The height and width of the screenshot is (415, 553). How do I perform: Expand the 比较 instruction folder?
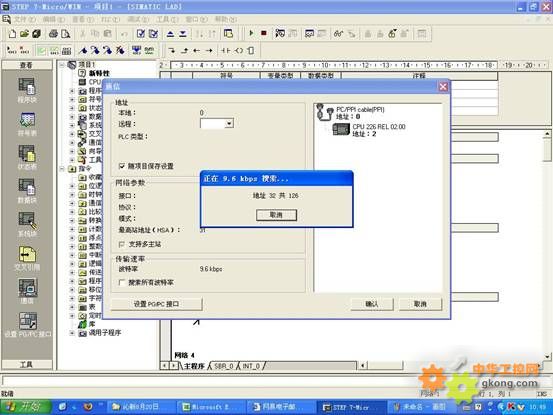[x=72, y=212]
